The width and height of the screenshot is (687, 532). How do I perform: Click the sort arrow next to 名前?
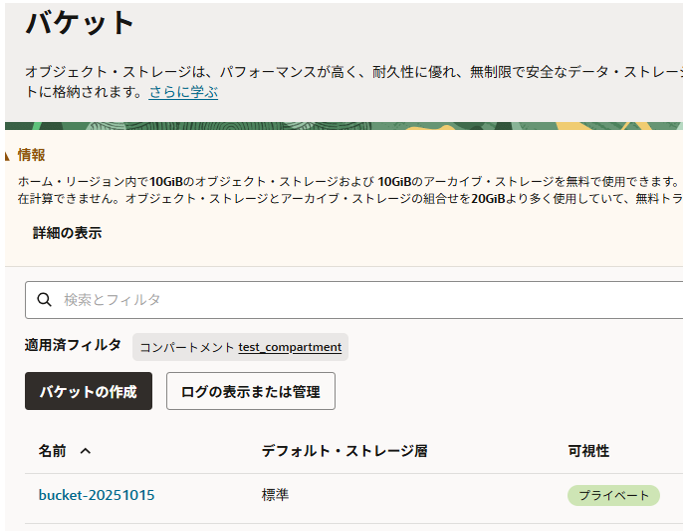pyautogui.click(x=85, y=451)
